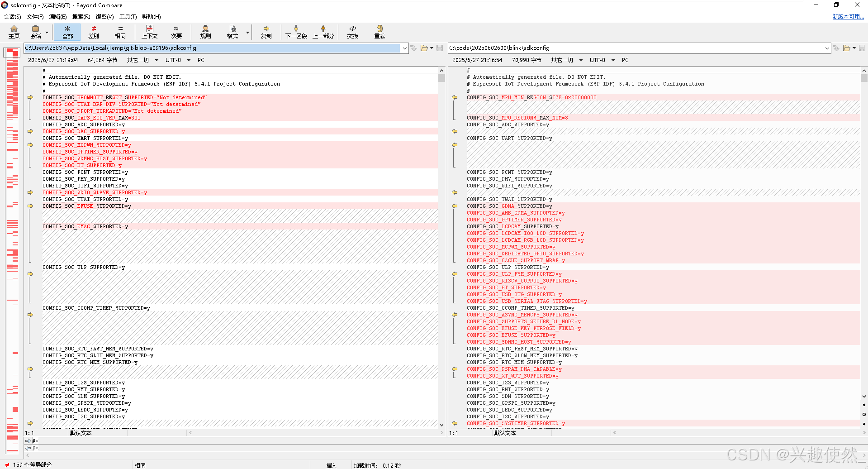Click left pane browse-folder icon

pyautogui.click(x=424, y=48)
